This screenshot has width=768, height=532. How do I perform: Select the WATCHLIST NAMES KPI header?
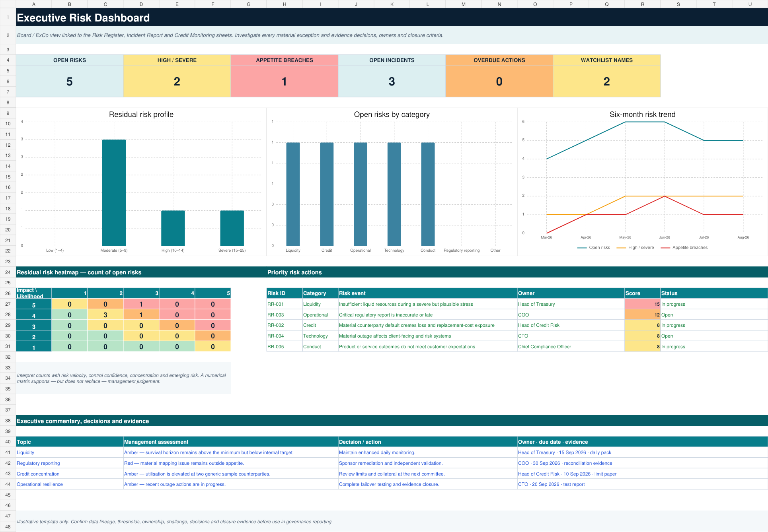click(x=607, y=60)
